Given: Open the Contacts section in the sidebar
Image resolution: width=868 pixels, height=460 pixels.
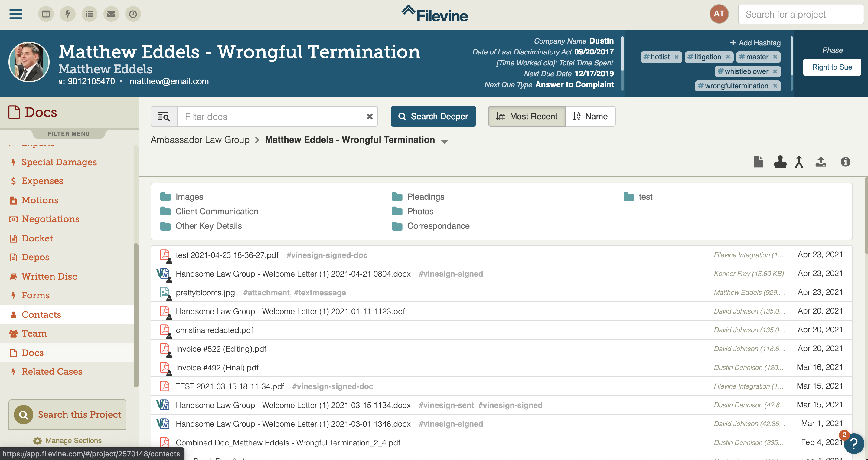Looking at the screenshot, I should [41, 314].
